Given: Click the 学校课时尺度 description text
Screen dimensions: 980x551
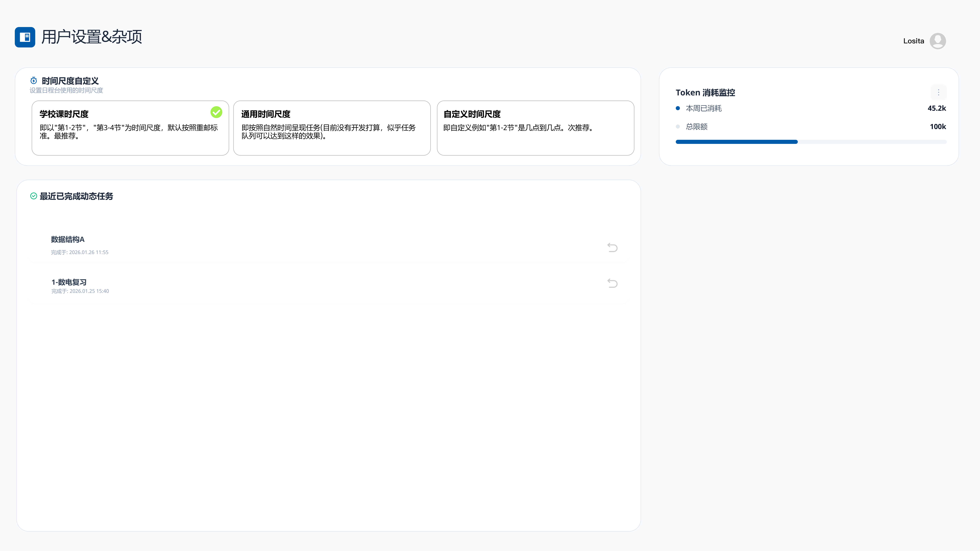Looking at the screenshot, I should 129,132.
